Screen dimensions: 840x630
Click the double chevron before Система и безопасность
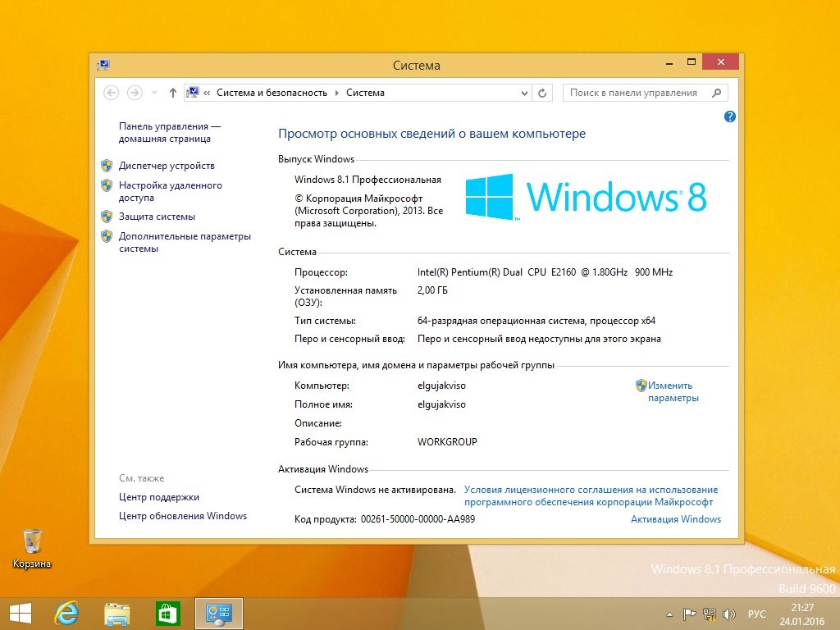pyautogui.click(x=207, y=93)
